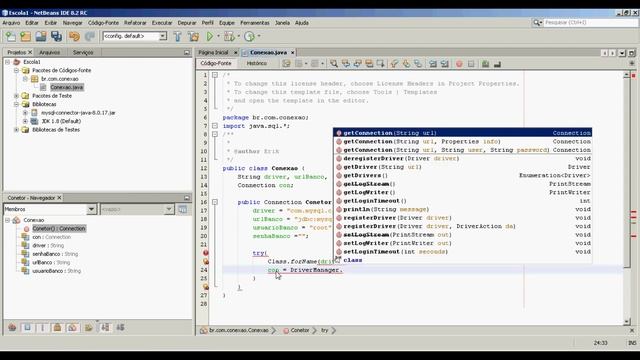
Task: Click the editor Find Selection magnifier icon
Action: click(x=334, y=64)
